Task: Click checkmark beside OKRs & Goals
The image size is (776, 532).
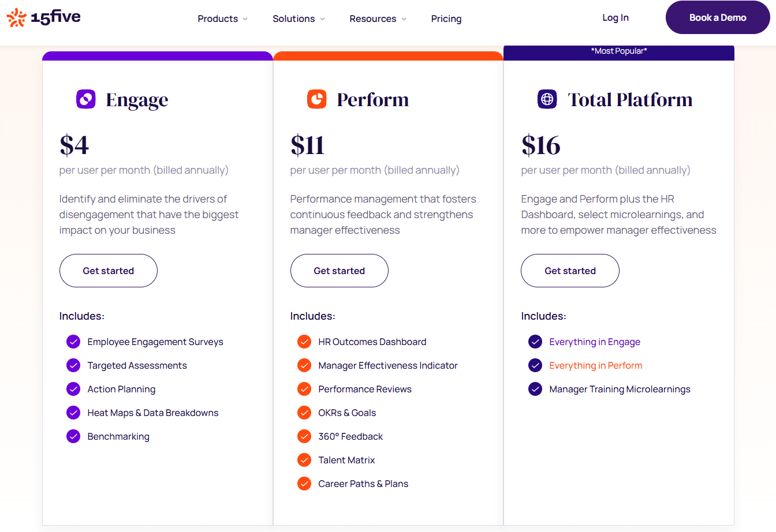Action: click(304, 413)
